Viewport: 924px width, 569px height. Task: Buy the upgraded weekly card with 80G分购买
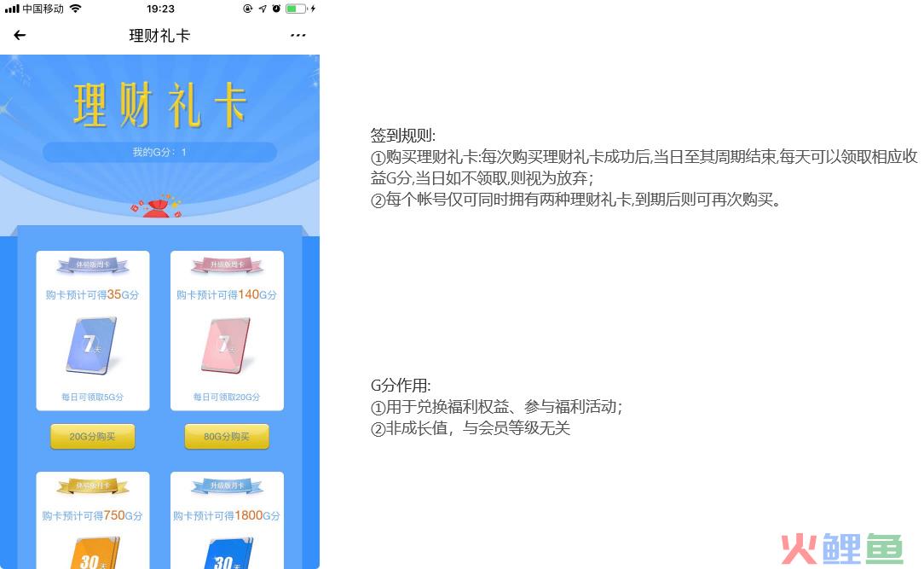[227, 436]
